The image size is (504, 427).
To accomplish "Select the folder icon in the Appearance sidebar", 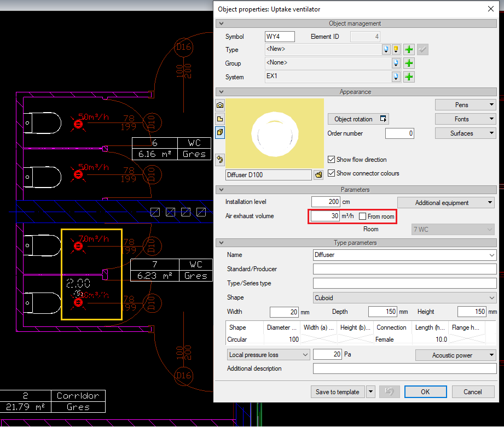I will (x=219, y=119).
